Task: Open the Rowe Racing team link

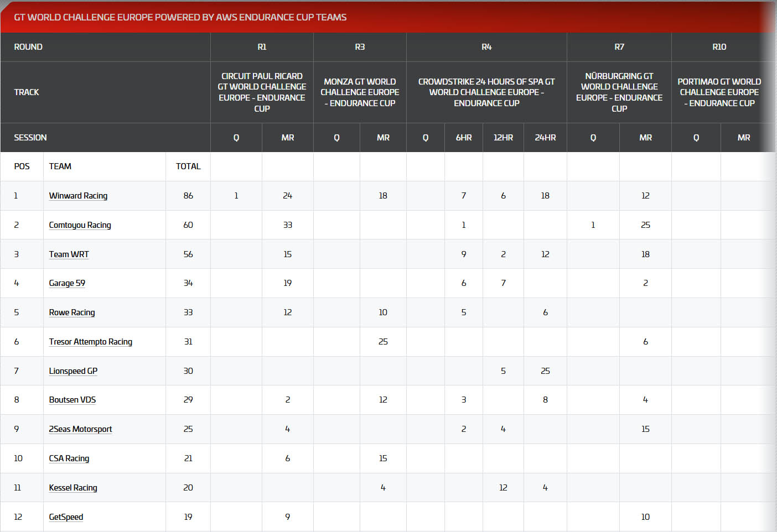Action: click(72, 312)
